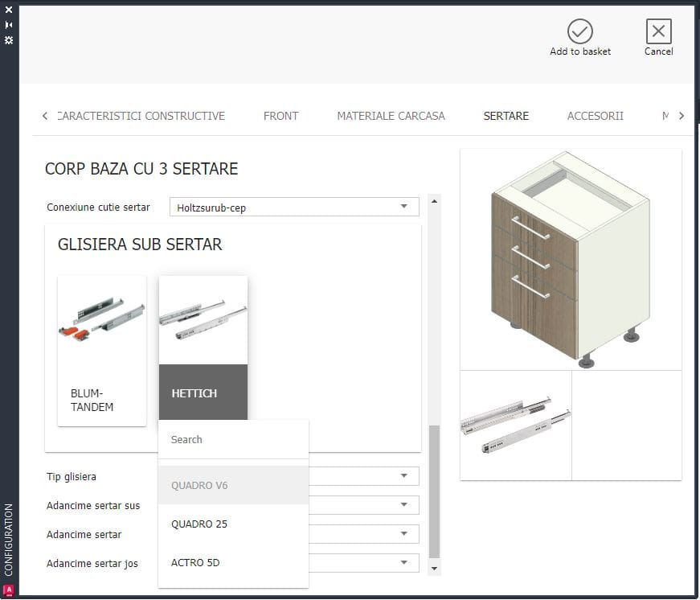Click the Search field in the dropdown
This screenshot has width=700, height=600.
(x=233, y=440)
